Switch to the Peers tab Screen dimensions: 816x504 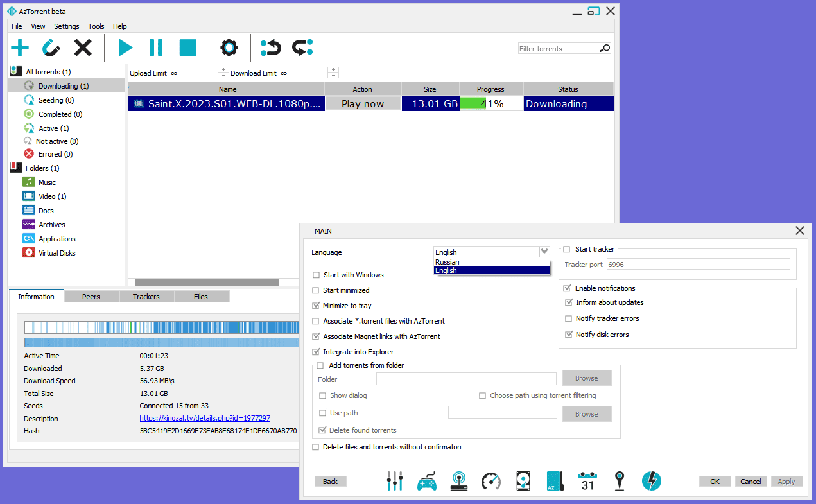click(x=91, y=297)
